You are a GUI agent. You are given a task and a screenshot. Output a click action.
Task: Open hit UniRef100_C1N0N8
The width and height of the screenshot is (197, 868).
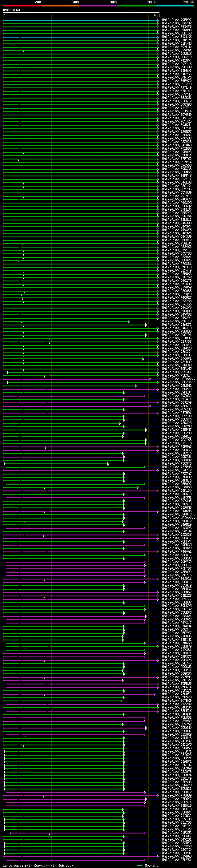pos(176,30)
